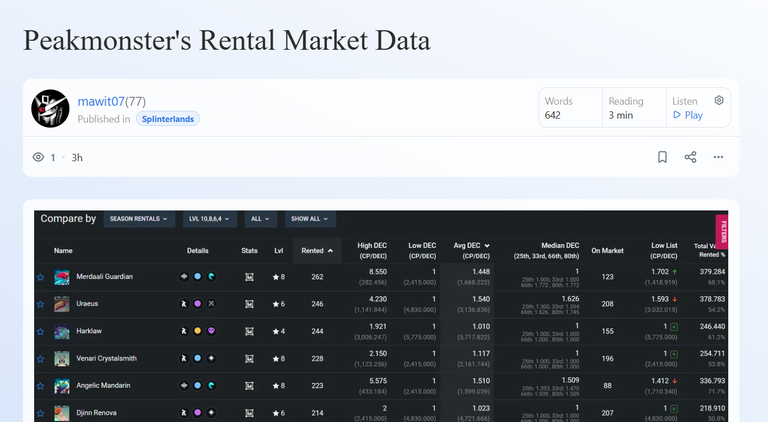Open the Show All dropdown
768x422 pixels.
[310, 219]
